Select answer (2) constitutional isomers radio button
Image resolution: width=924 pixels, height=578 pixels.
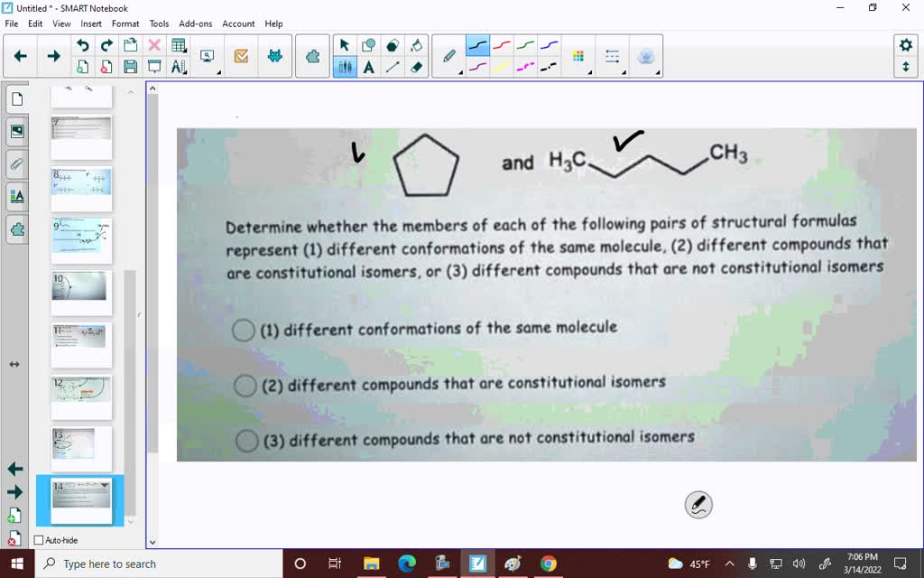[x=245, y=386]
